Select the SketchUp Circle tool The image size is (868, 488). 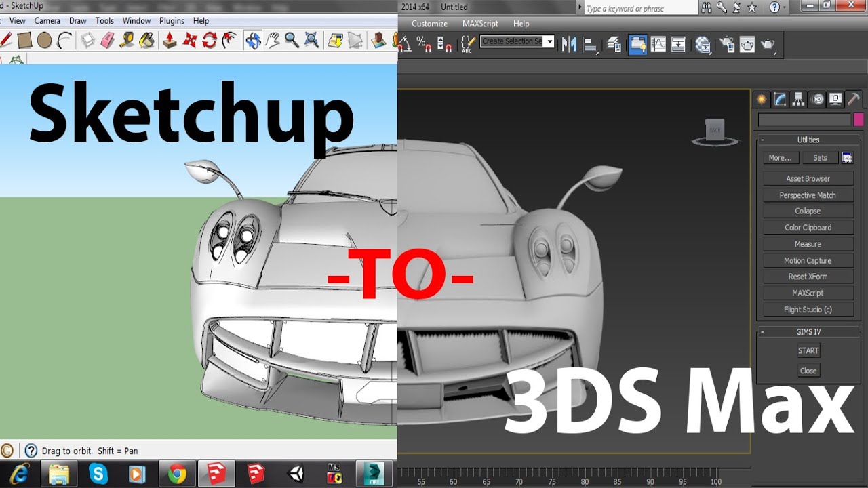(x=44, y=41)
